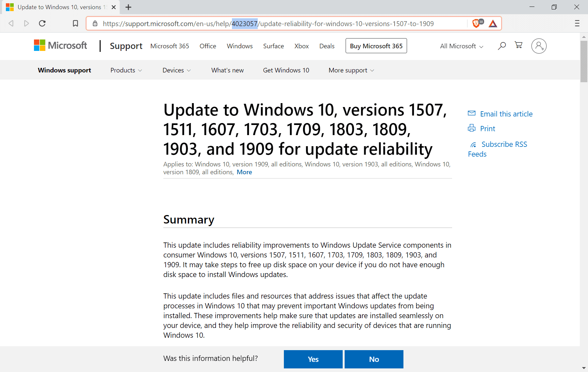This screenshot has height=372, width=588.
Task: Click the Summary heading
Action: [x=189, y=220]
